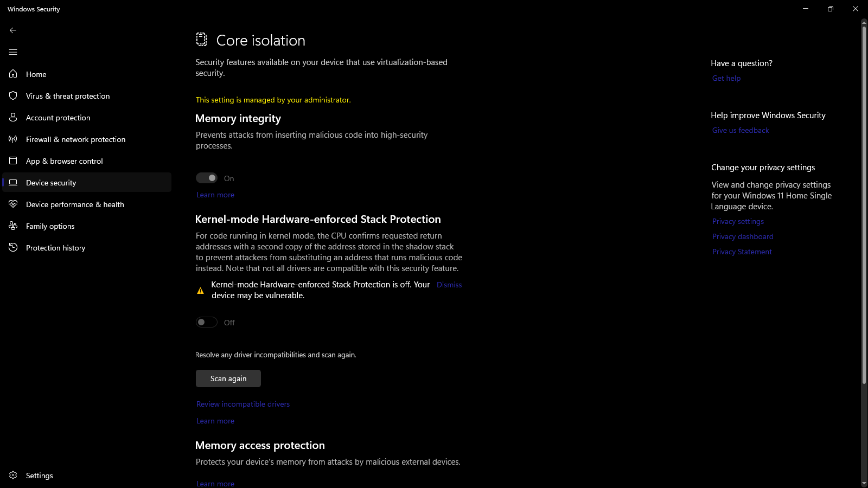This screenshot has width=868, height=488.
Task: Click the Kernel-mode Hardware-enforced Stack Protection heading
Action: point(318,219)
